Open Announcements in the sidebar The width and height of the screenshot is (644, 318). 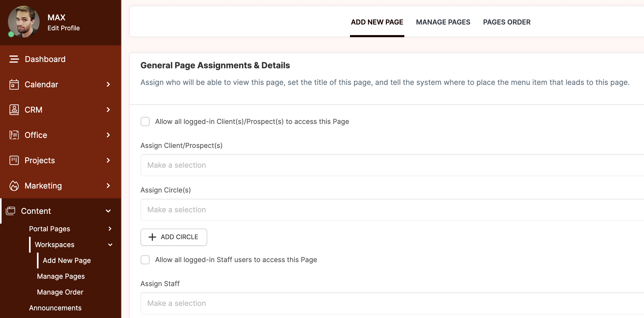[x=55, y=308]
